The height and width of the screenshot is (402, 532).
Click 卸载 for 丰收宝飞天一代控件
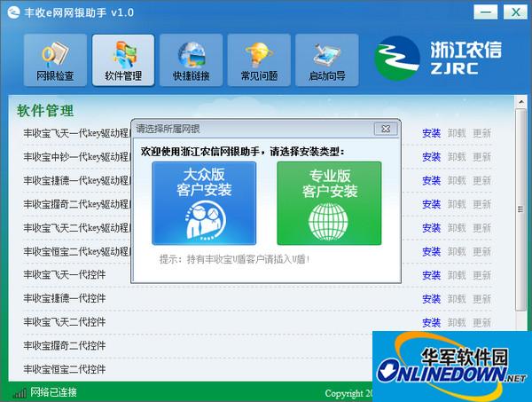457,275
